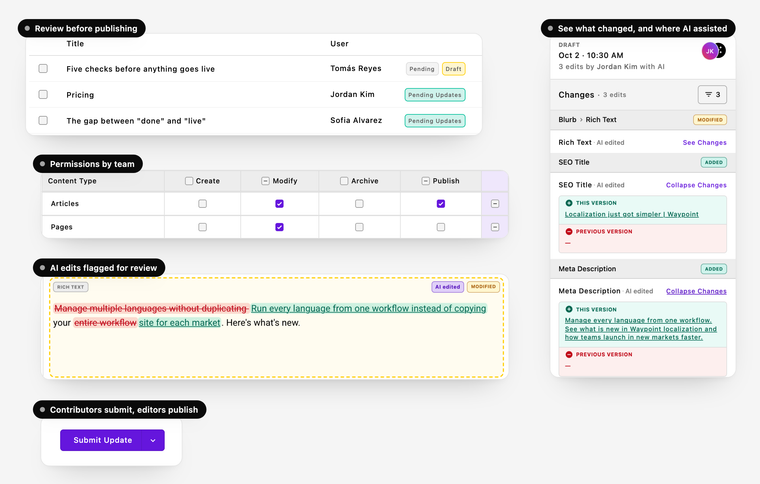This screenshot has height=484, width=760.
Task: Enable Publish permission for Pages
Action: click(x=441, y=227)
